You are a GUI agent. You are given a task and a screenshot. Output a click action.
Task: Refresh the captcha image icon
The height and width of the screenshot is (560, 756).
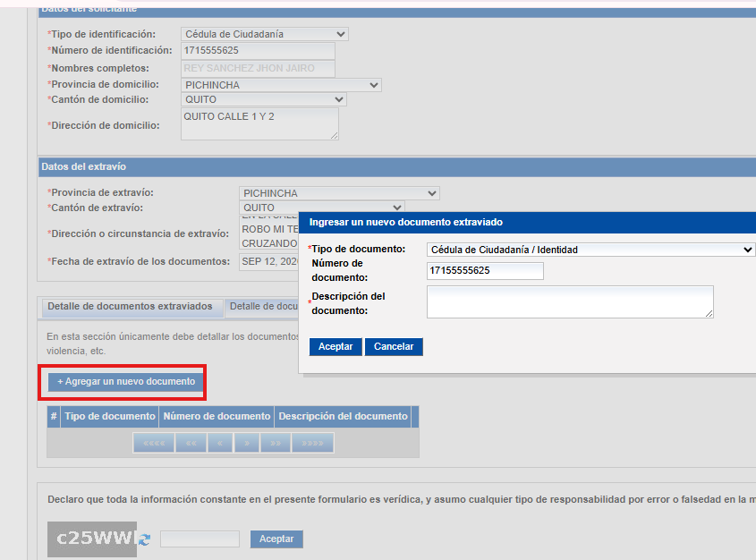point(144,539)
